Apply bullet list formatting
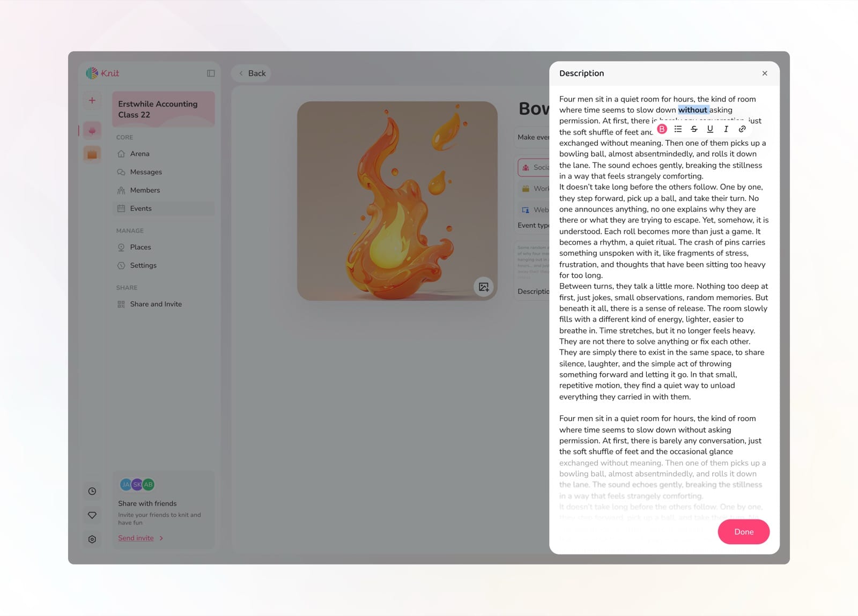The image size is (858, 616). pos(678,129)
